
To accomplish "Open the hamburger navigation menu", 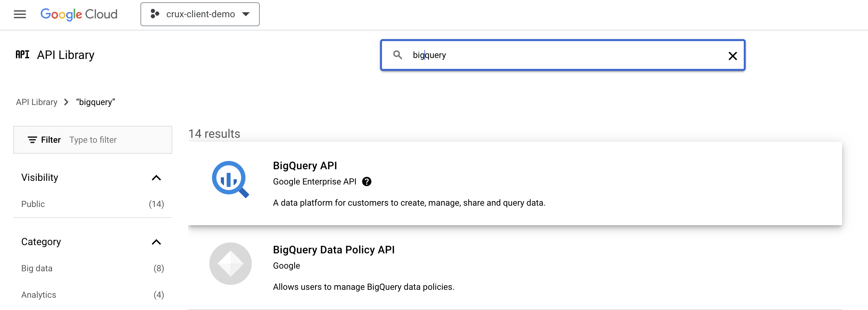I will [x=20, y=14].
